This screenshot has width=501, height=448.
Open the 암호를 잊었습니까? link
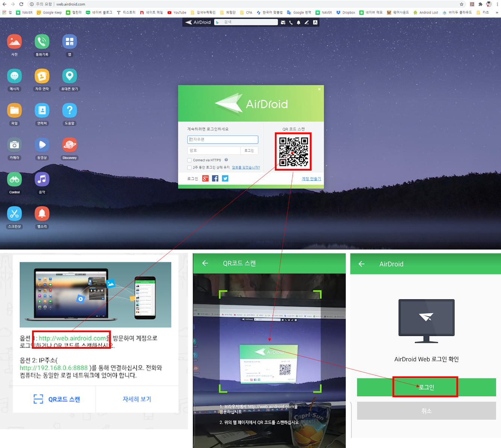pyautogui.click(x=246, y=168)
